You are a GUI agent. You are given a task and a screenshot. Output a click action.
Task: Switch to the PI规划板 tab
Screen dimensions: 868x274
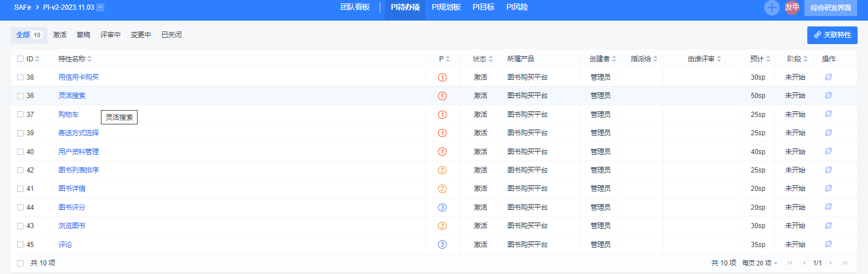446,7
